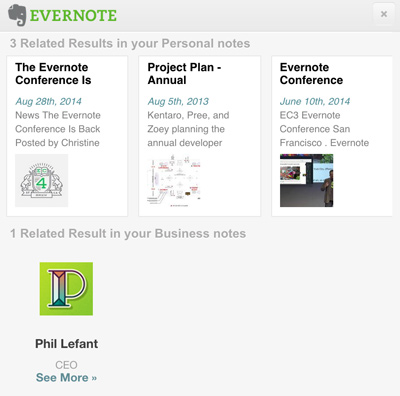Click the Aug 28th, 2014 date
The width and height of the screenshot is (400, 396).
(x=48, y=101)
